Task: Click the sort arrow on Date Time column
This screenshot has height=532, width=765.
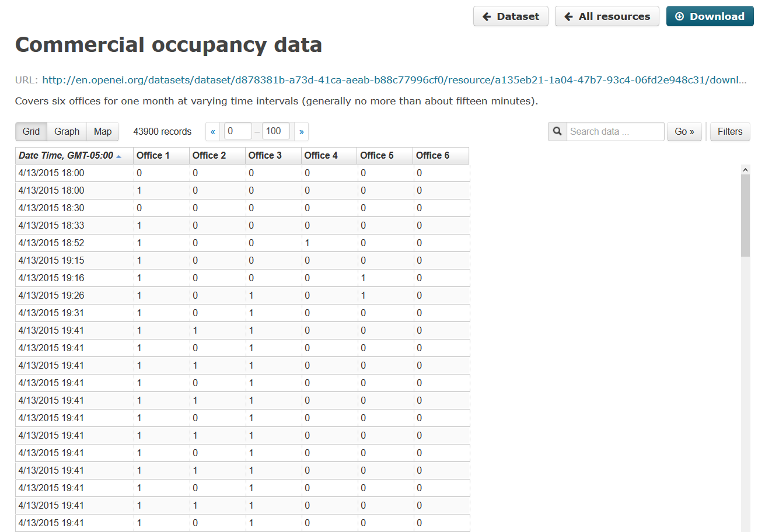Action: pos(119,156)
